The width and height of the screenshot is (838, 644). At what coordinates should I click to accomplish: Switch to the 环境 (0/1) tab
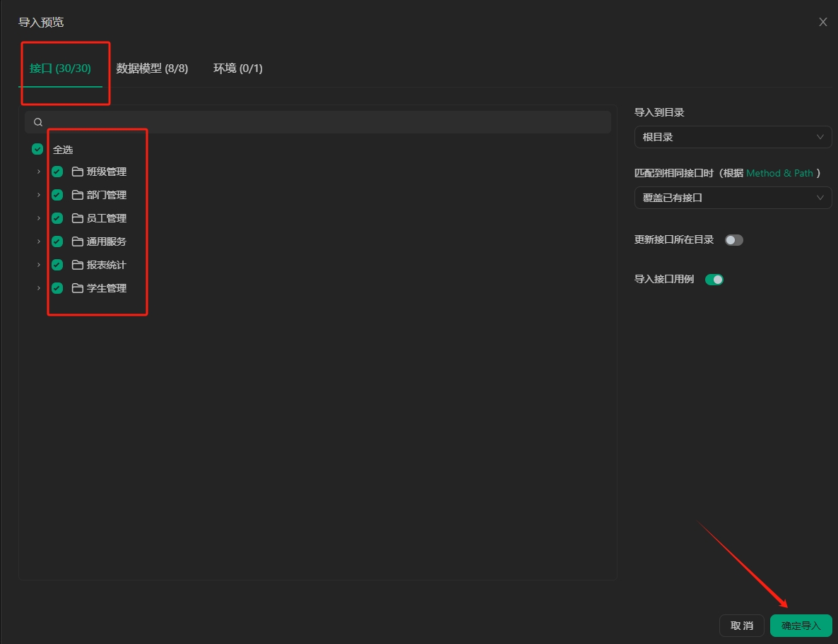click(238, 68)
